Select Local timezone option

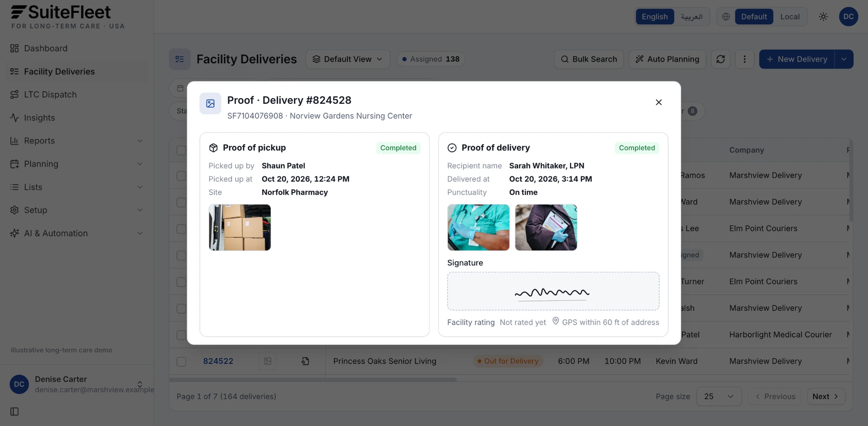[790, 16]
